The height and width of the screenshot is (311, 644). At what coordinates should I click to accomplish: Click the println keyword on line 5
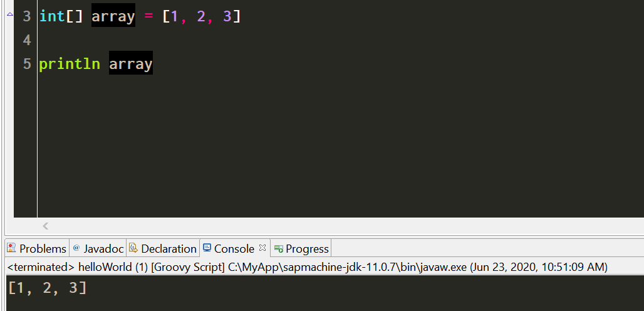tap(70, 65)
